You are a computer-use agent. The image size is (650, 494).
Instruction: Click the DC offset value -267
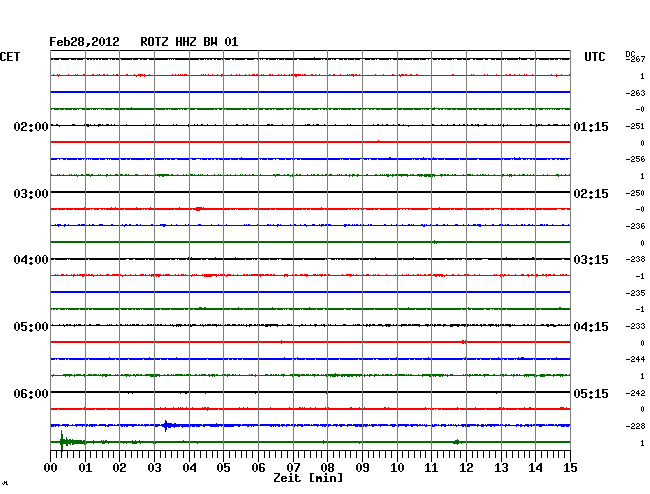[x=635, y=59]
